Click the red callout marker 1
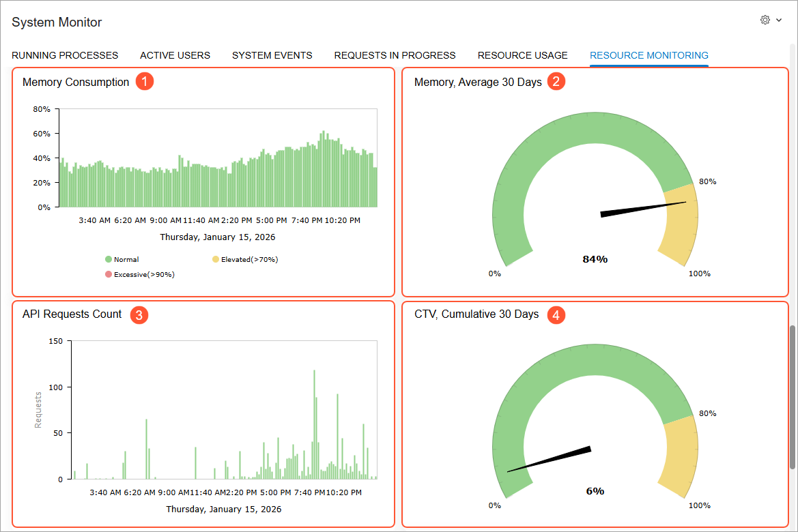The image size is (798, 532). coord(145,81)
